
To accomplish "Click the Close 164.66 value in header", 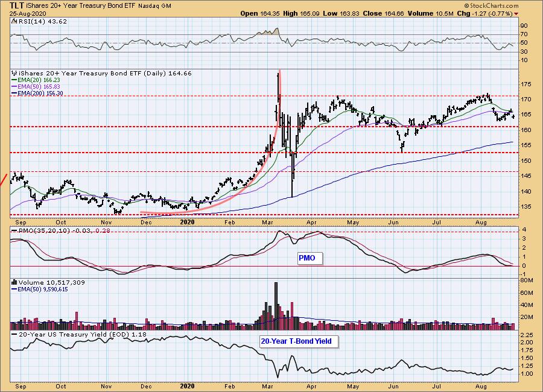I will pyautogui.click(x=383, y=13).
